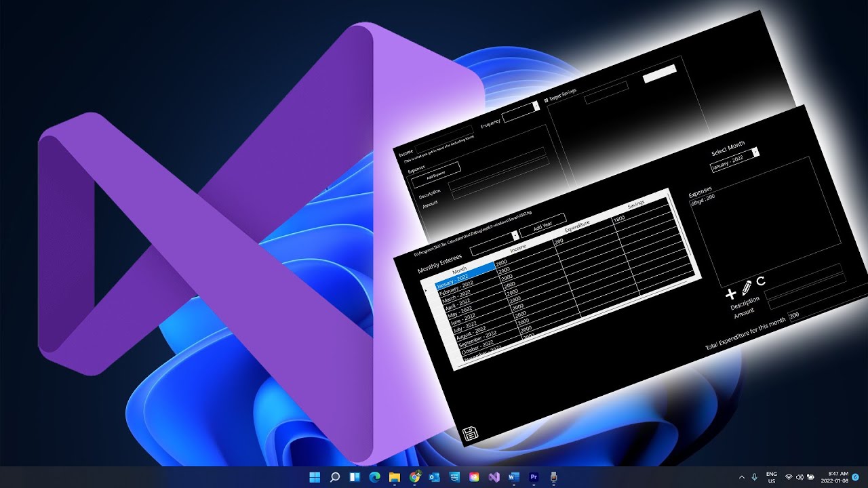868x488 pixels.
Task: Open the ENG US language switcher
Action: 772,477
